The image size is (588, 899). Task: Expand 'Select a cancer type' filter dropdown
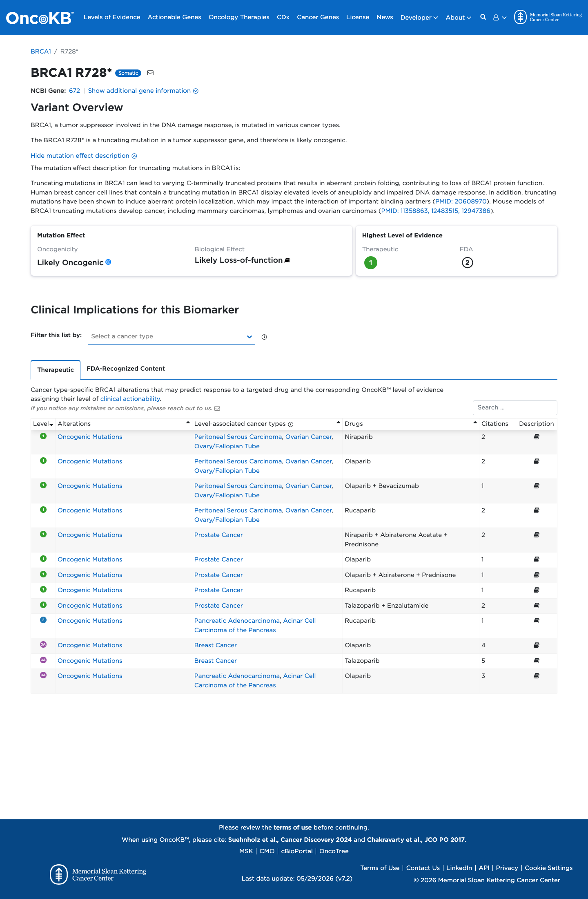point(171,336)
